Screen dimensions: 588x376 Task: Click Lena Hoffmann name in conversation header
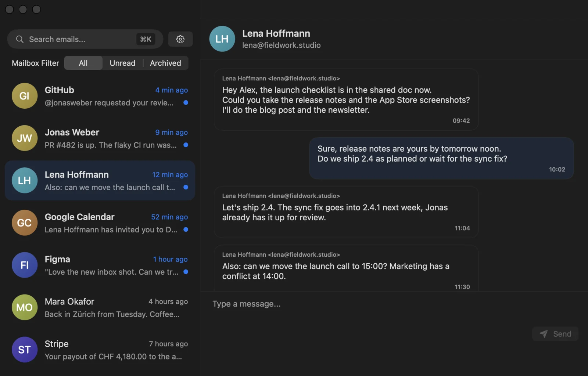pos(276,33)
